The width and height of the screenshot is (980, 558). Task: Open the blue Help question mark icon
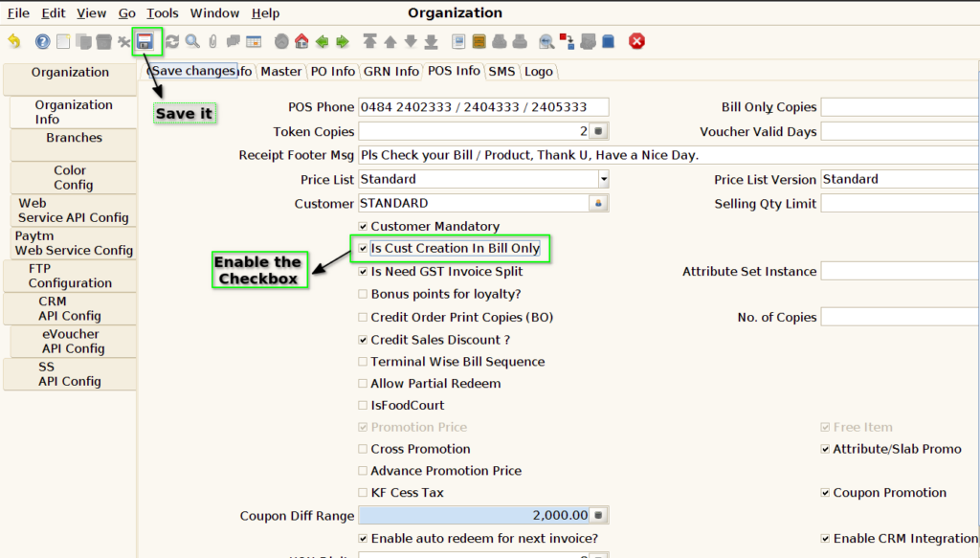(x=42, y=42)
